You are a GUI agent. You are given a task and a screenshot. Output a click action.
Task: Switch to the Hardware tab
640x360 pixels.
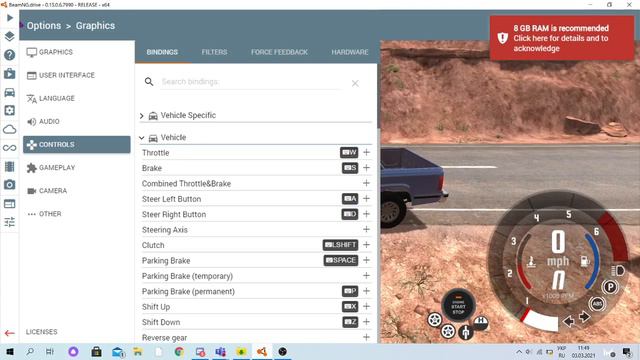point(350,52)
